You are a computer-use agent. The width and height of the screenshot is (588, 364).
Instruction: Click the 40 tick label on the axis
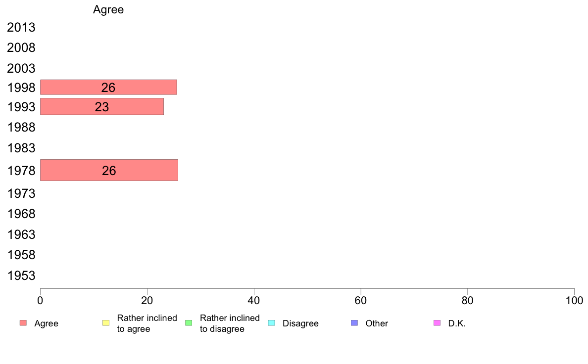pyautogui.click(x=254, y=300)
